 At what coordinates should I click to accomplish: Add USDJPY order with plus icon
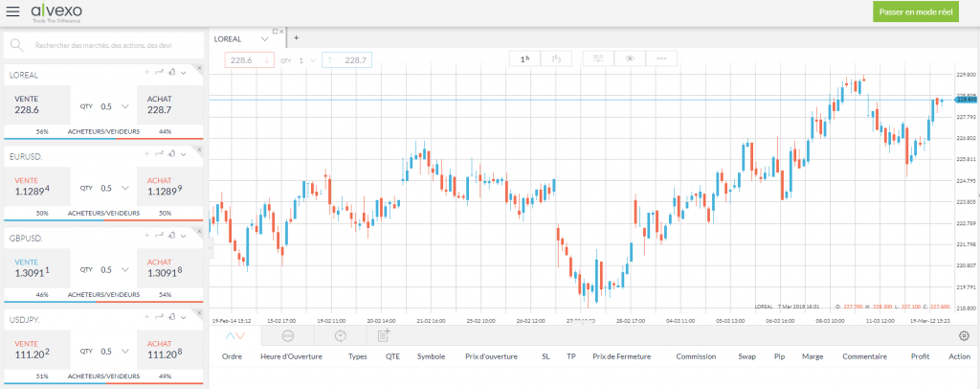tap(147, 316)
